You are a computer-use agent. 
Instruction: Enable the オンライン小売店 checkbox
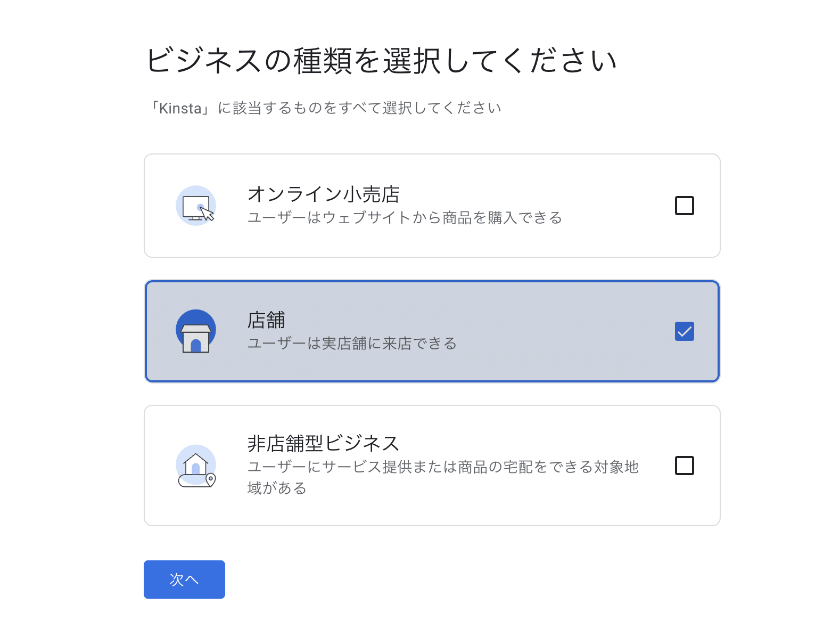click(685, 205)
